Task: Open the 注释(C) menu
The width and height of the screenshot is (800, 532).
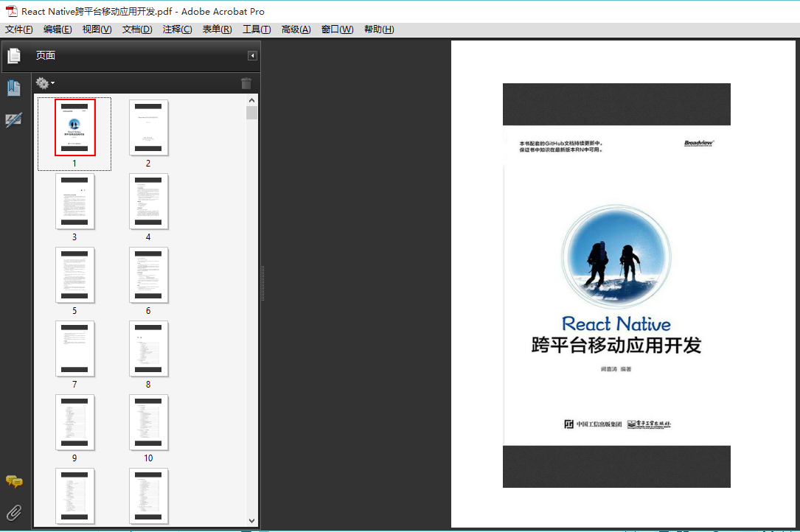Action: click(178, 29)
